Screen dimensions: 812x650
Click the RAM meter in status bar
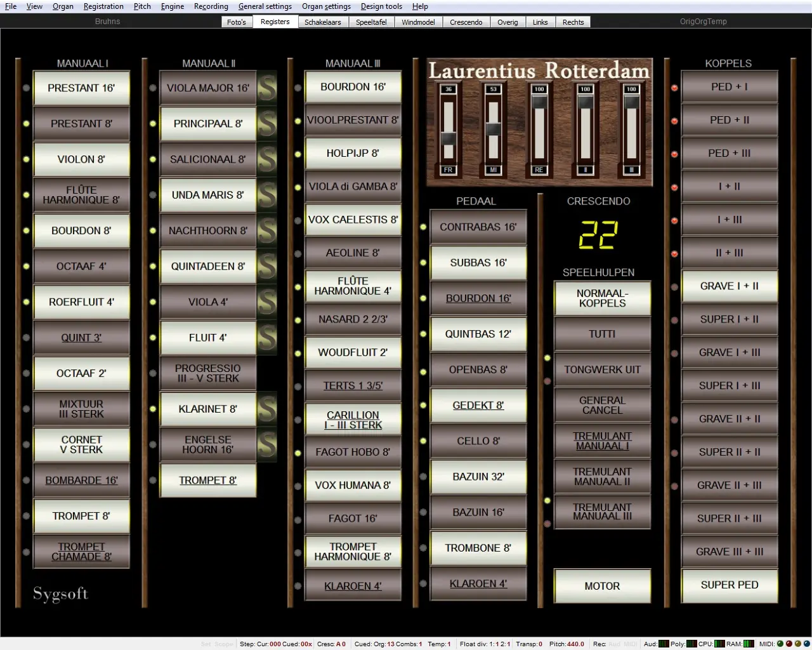749,644
